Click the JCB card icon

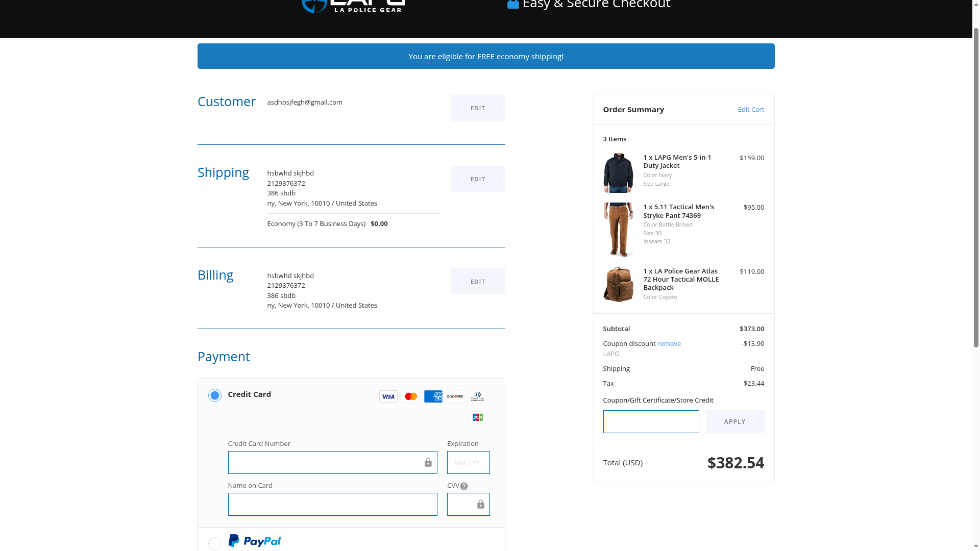coord(477,417)
